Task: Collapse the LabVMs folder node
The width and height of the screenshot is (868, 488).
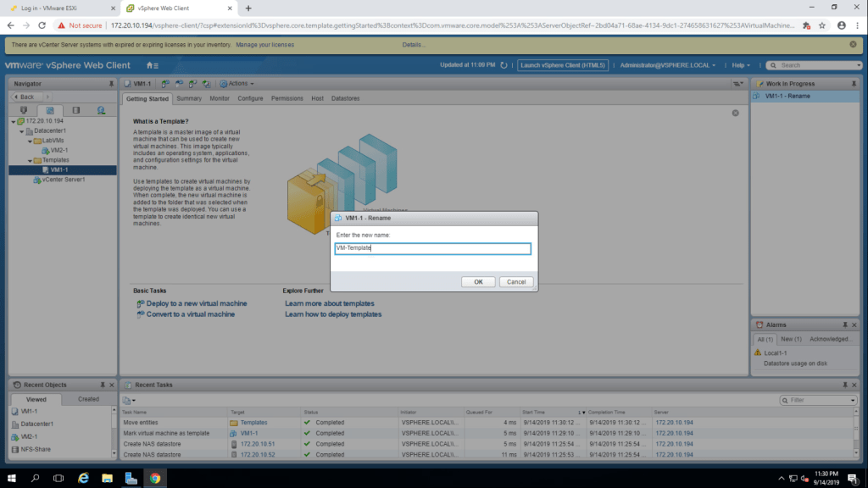Action: [30, 141]
